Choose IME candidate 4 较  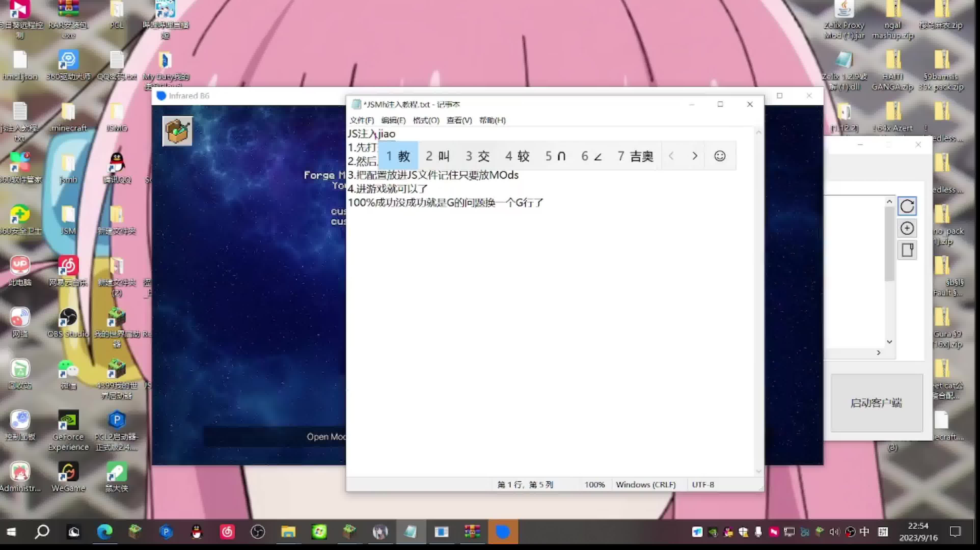pos(517,156)
